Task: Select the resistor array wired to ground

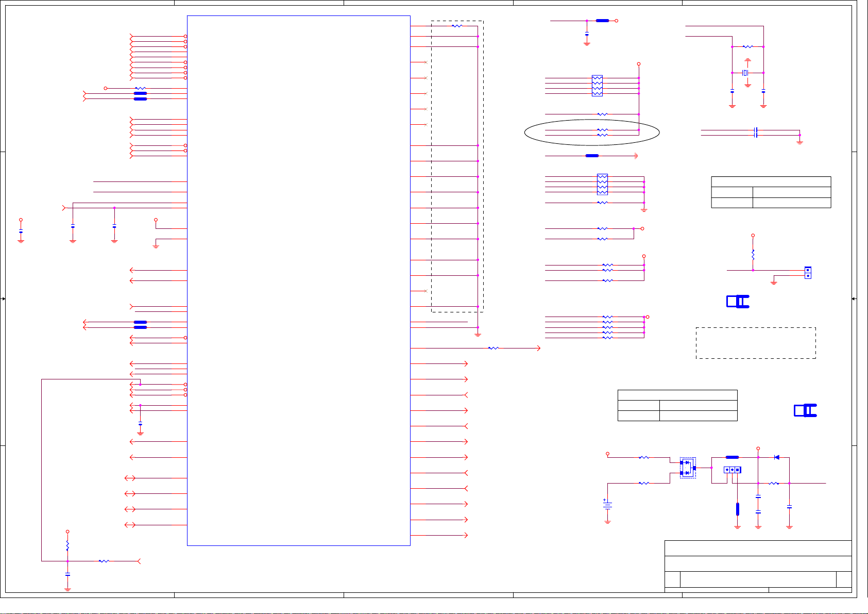Action: (x=602, y=185)
